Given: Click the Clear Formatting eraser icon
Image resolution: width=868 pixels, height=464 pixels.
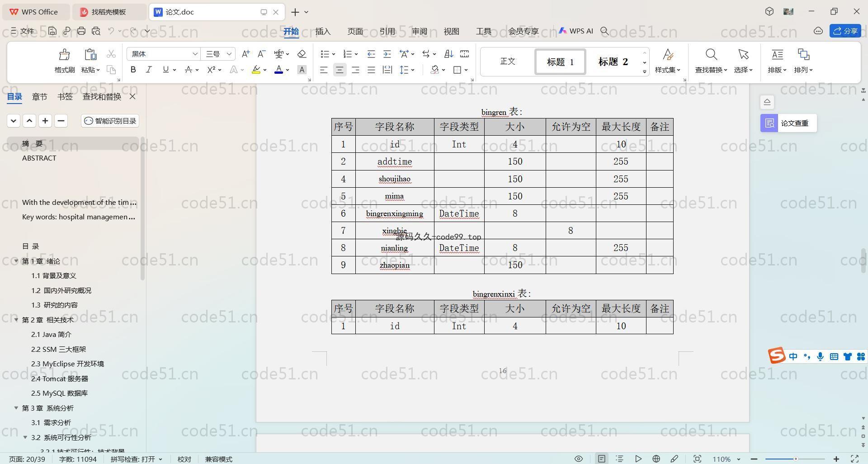Looking at the screenshot, I should 302,54.
